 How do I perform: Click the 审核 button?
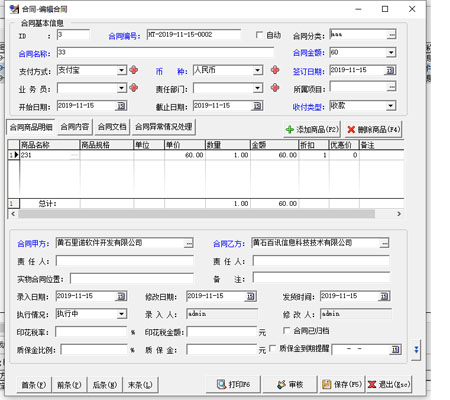290,385
